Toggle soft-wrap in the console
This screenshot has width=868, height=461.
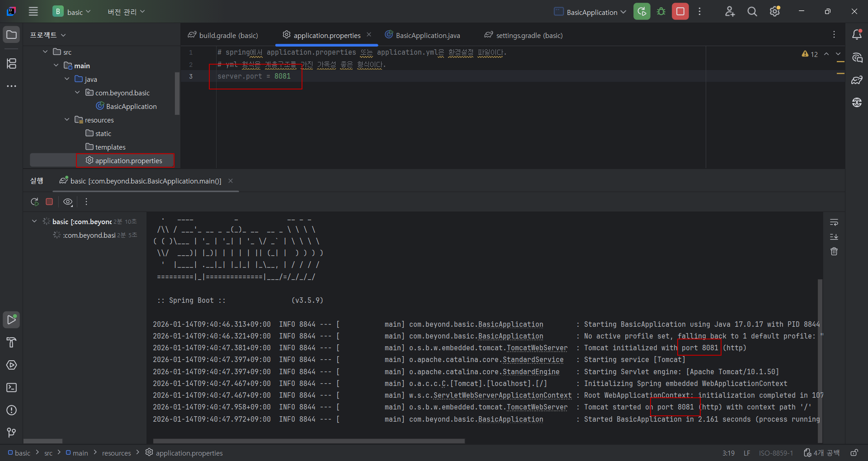[834, 222]
